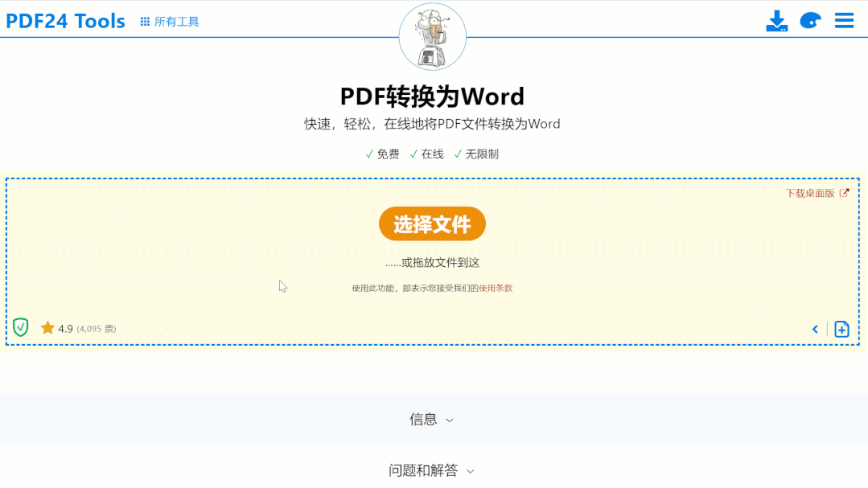Open the 所有工具 grid menu
The width and height of the screenshot is (868, 488).
(x=170, y=22)
